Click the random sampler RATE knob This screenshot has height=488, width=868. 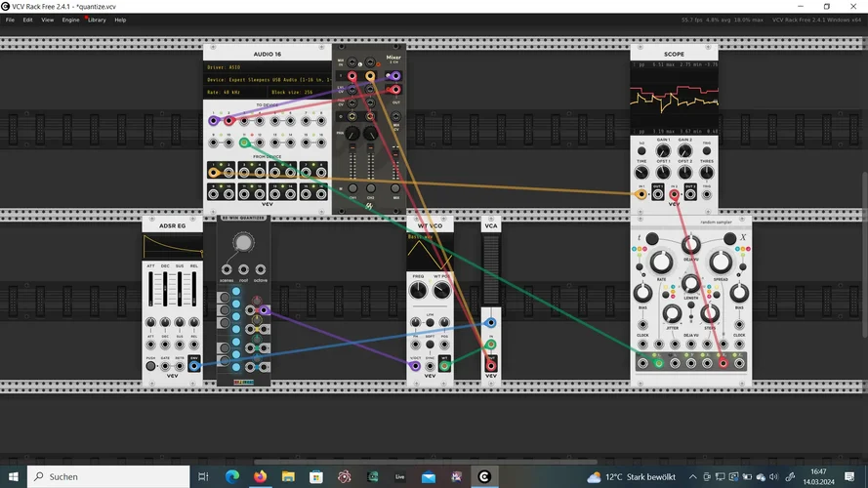[660, 263]
